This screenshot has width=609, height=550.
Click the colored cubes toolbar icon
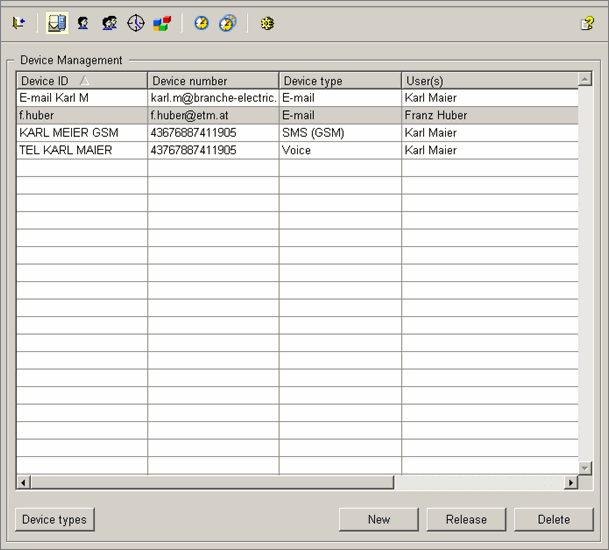[161, 23]
